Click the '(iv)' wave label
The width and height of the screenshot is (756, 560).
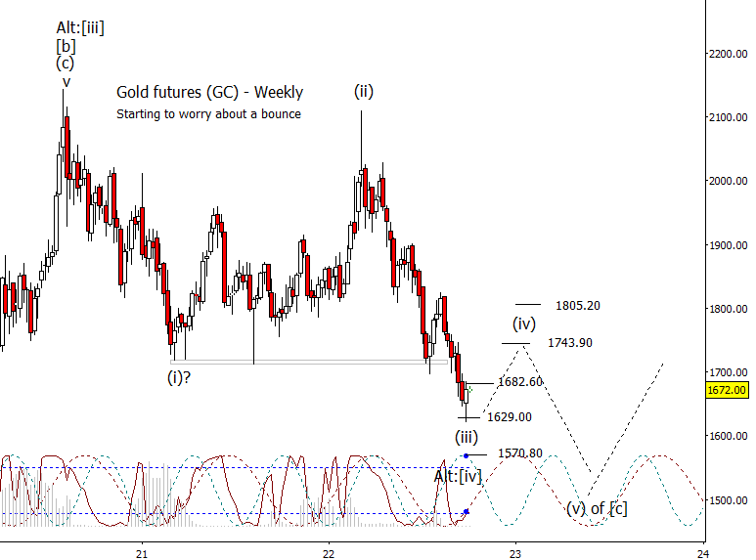[x=524, y=323]
